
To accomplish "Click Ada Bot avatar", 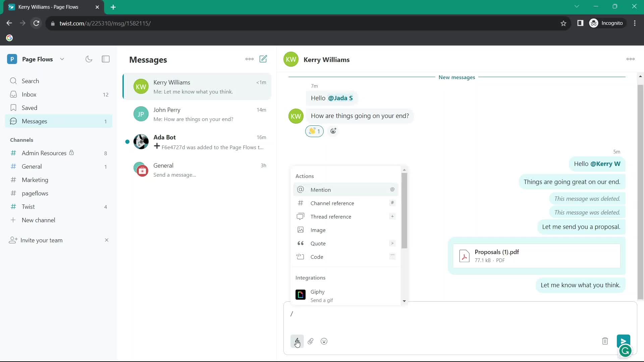I will point(141,142).
